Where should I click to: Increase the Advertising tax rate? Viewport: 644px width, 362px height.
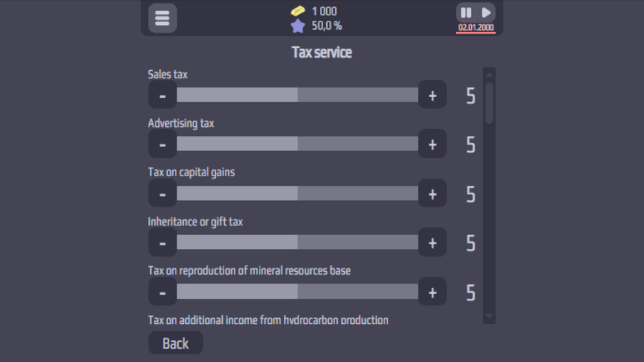[x=432, y=144]
